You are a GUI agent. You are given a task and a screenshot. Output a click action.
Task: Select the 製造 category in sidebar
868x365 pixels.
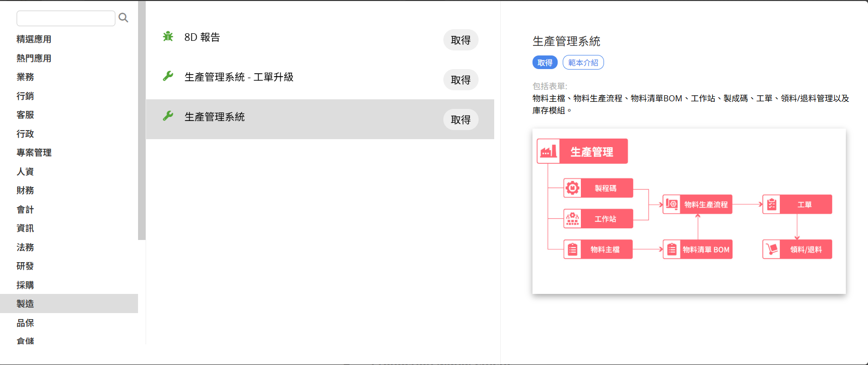pyautogui.click(x=25, y=303)
